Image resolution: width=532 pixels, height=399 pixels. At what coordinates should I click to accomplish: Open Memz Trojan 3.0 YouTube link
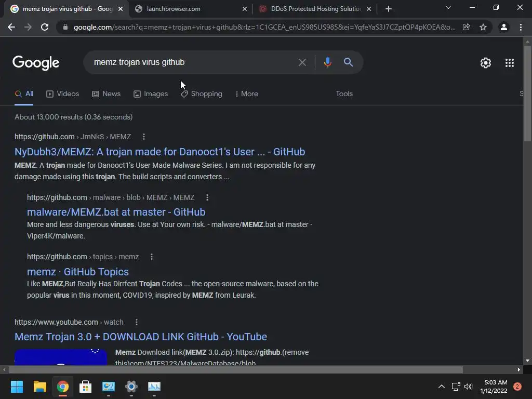[141, 337]
